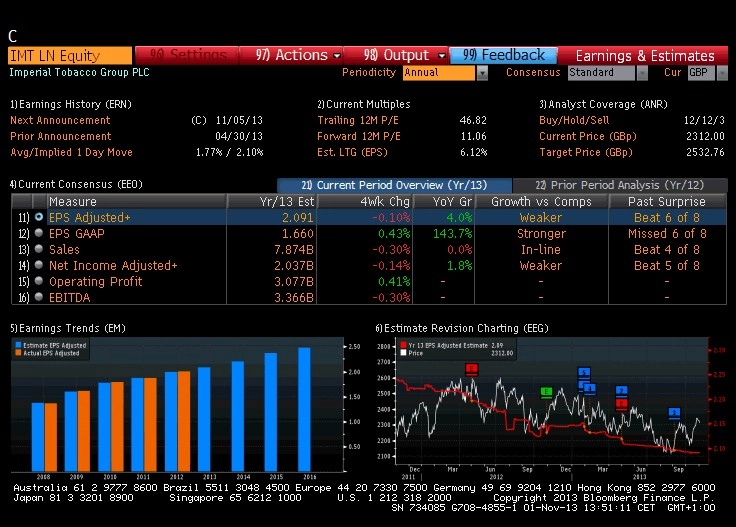This screenshot has width=736, height=527.
Task: Click the Imperial Tobacco Group PLC company name
Action: tap(79, 72)
